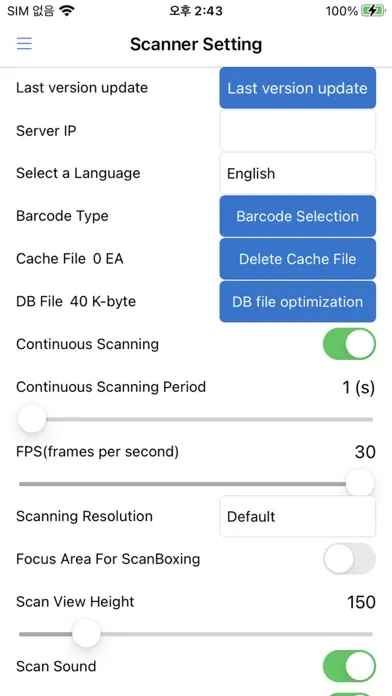Enable Focus Area For ScanBoxing toggle
This screenshot has width=392, height=696.
349,558
